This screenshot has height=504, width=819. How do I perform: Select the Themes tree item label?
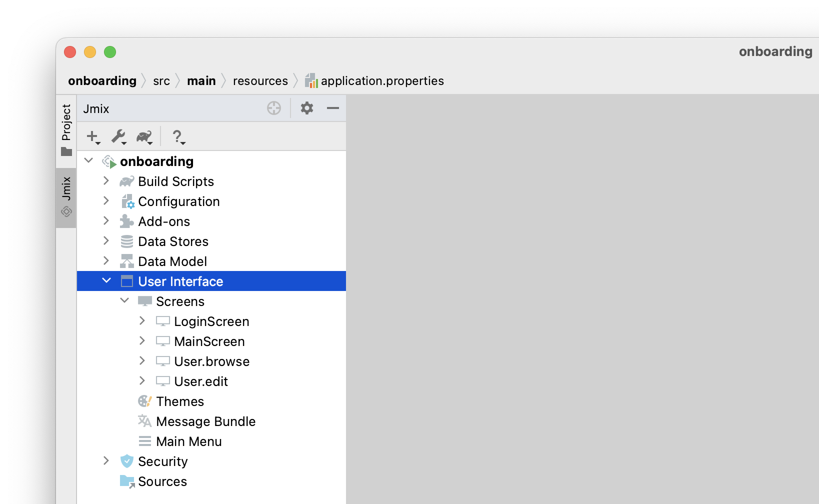[x=180, y=401]
